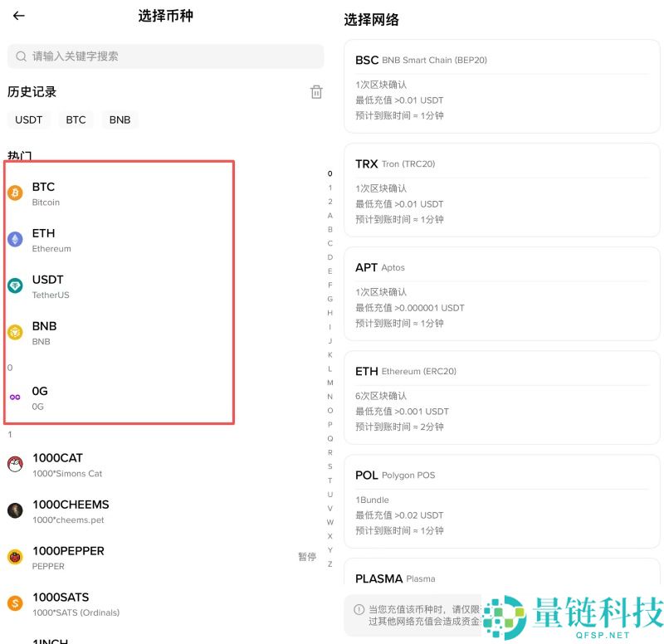The height and width of the screenshot is (644, 664).
Task: Jump to index letter M
Action: pos(330,383)
